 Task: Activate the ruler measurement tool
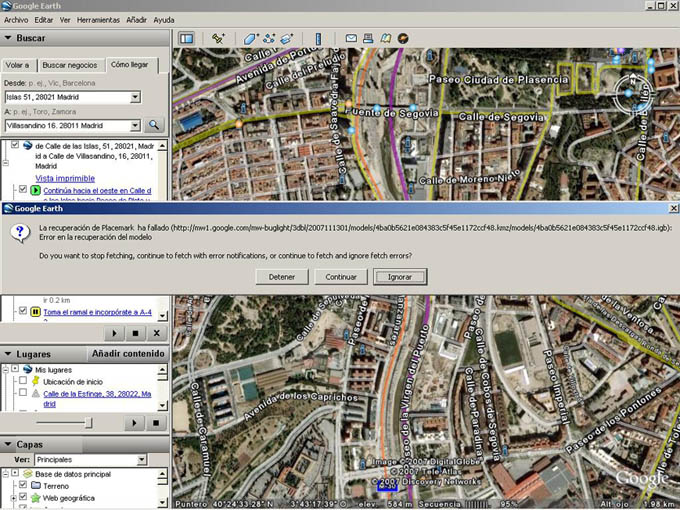(x=318, y=39)
